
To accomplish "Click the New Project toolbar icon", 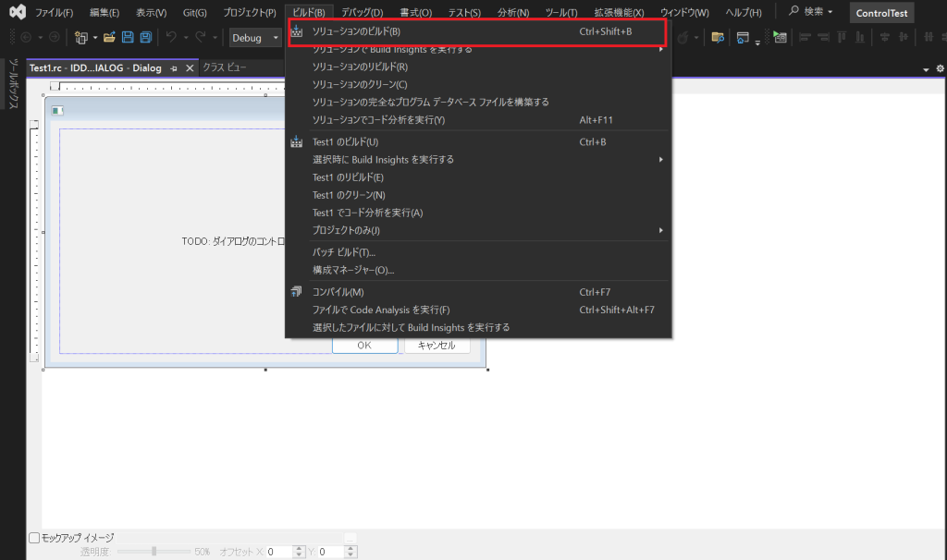I will coord(82,38).
